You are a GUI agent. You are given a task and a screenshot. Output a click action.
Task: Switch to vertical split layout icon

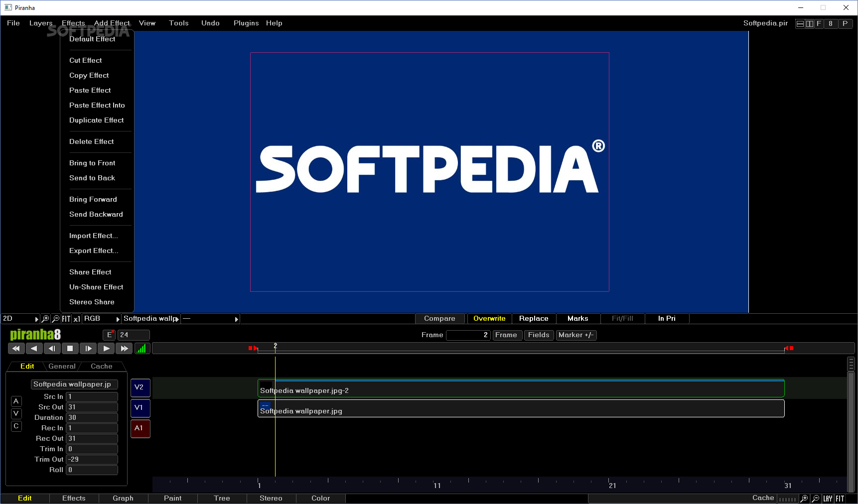pyautogui.click(x=810, y=23)
